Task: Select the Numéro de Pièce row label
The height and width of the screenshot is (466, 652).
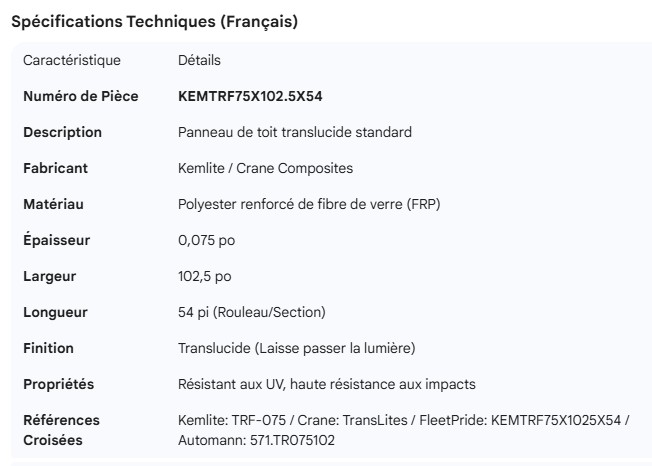Action: pos(81,96)
